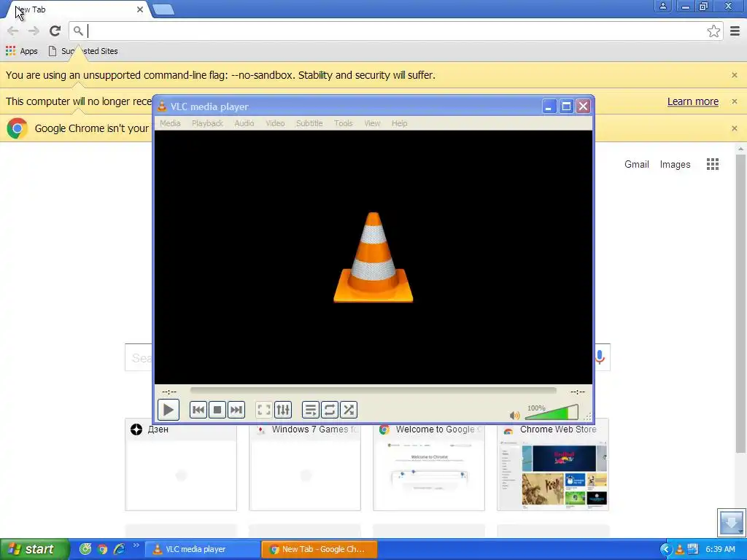Click the VLC cone icon in title bar

(162, 106)
